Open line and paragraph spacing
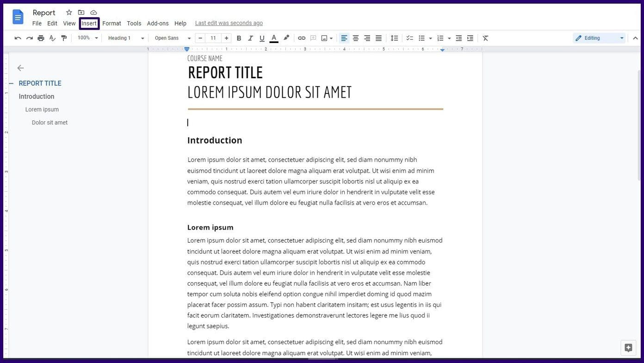This screenshot has height=363, width=644. (x=394, y=38)
